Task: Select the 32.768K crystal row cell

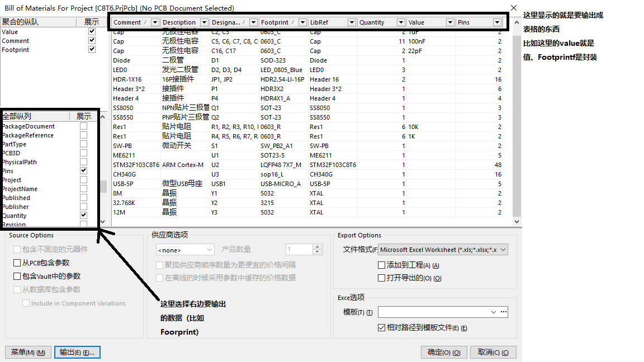Action: pos(136,203)
